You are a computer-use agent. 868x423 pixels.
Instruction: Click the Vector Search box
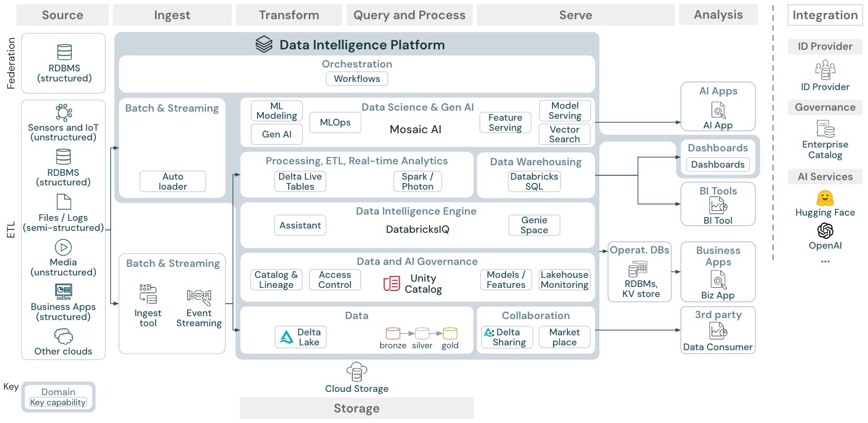(x=564, y=134)
